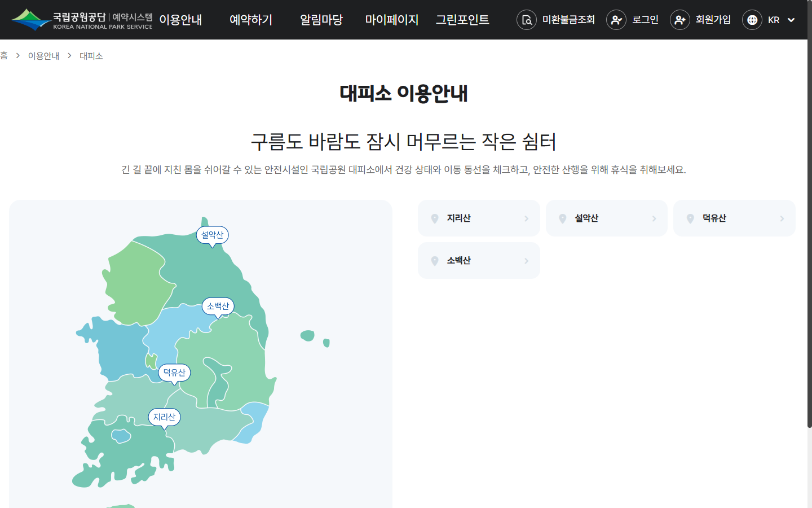The width and height of the screenshot is (812, 508).
Task: Click the 구름도 바람도 잠시 머무르는 작은 쉼터 subtitle
Action: (404, 142)
